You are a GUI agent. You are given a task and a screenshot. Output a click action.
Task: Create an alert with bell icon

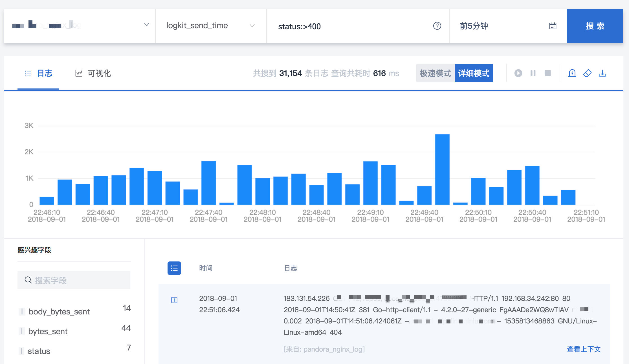coord(572,73)
